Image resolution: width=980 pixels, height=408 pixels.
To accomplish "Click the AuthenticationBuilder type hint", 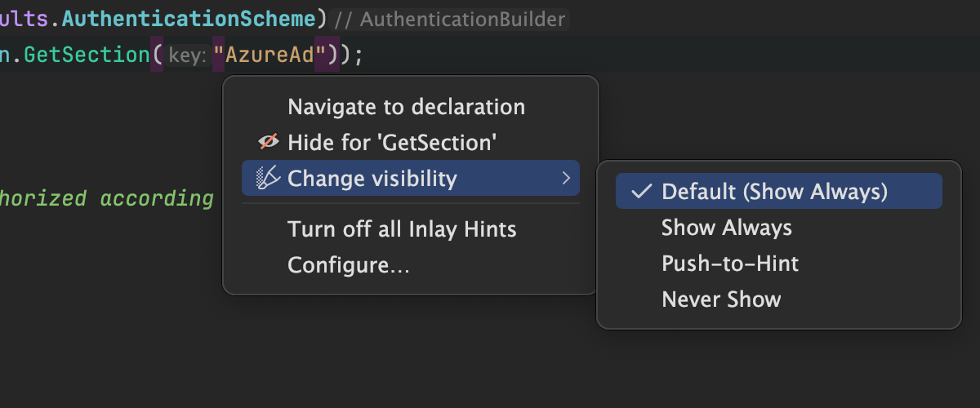I will point(462,20).
